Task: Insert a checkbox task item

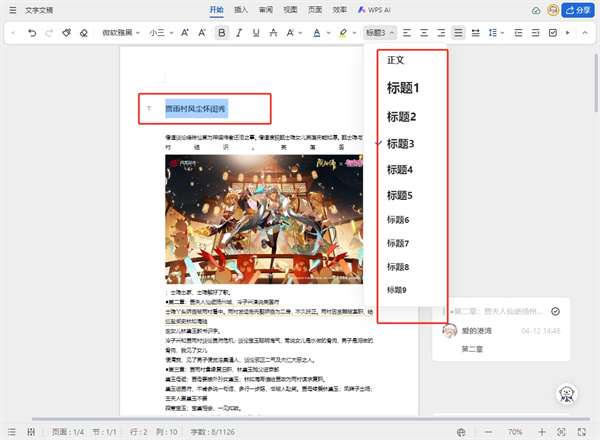Action: [x=553, y=33]
